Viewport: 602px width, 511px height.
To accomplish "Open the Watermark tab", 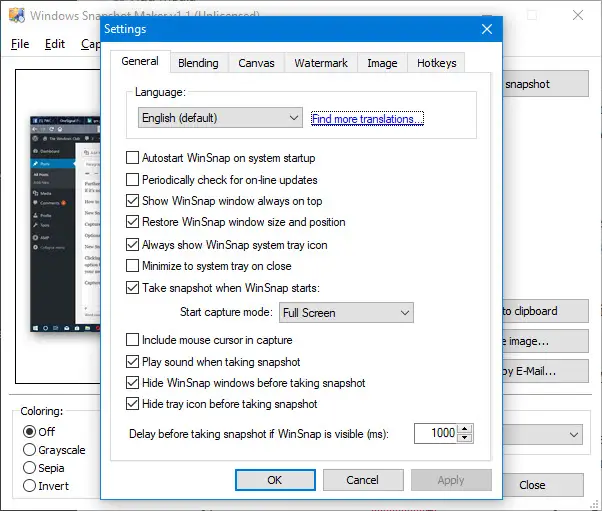I will 321,63.
